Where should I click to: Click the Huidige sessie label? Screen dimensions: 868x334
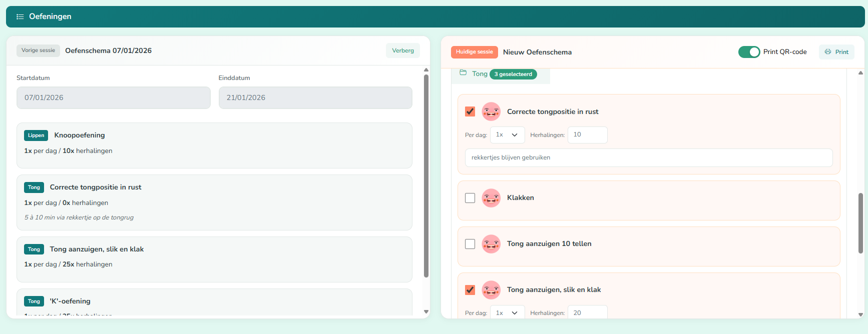(x=474, y=52)
